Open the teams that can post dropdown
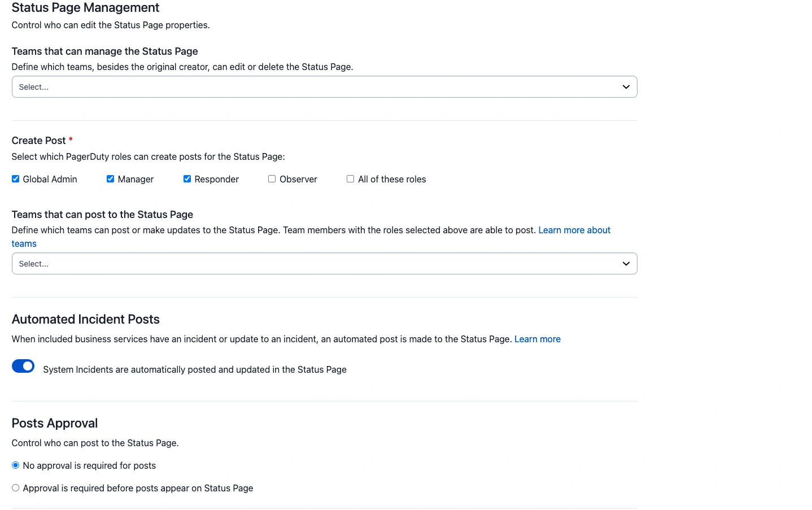 tap(316, 264)
